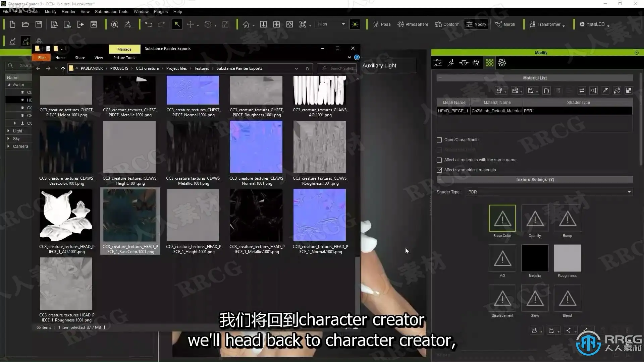
Task: Click the eyedropper icon in Material List
Action: click(x=605, y=90)
